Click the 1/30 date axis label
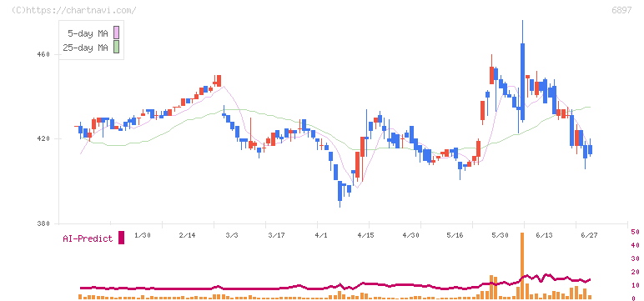This screenshot has height=301, width=644. [x=143, y=235]
